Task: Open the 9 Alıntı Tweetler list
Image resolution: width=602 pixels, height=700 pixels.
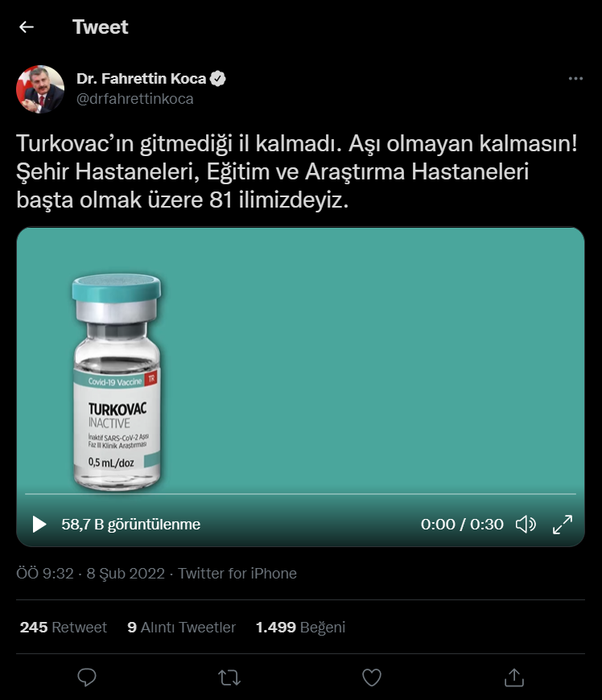Action: coord(181,628)
